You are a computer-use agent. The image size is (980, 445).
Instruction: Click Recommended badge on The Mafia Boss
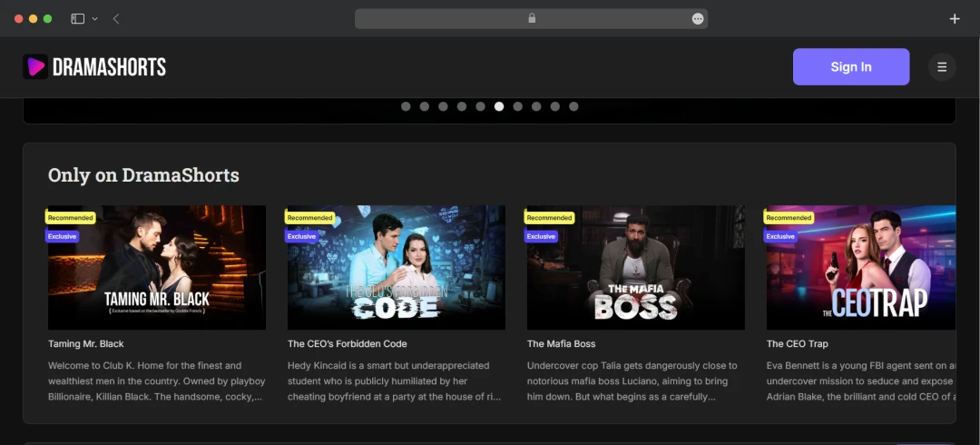[549, 218]
